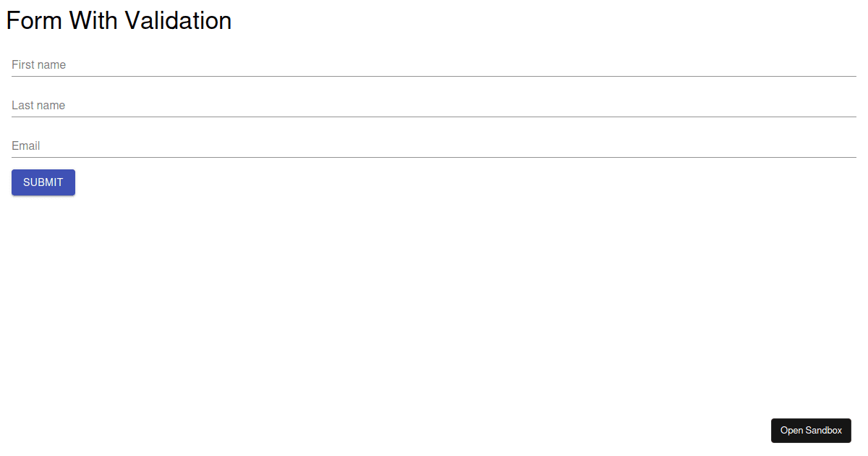The width and height of the screenshot is (868, 456).
Task: Select the Form With Validation heading
Action: 119,20
